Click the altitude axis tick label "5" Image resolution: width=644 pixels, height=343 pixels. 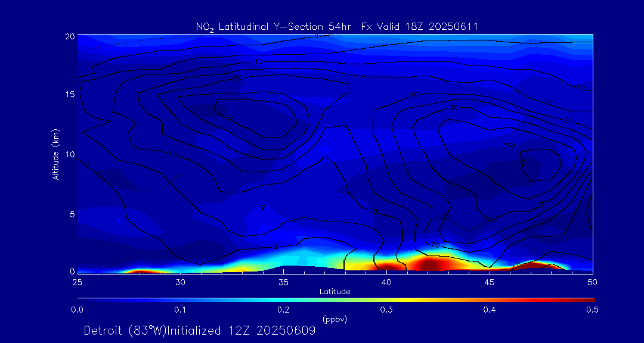72,214
